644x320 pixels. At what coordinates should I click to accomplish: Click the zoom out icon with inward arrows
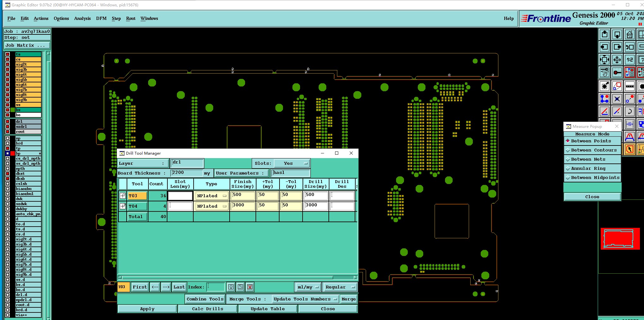617,60
